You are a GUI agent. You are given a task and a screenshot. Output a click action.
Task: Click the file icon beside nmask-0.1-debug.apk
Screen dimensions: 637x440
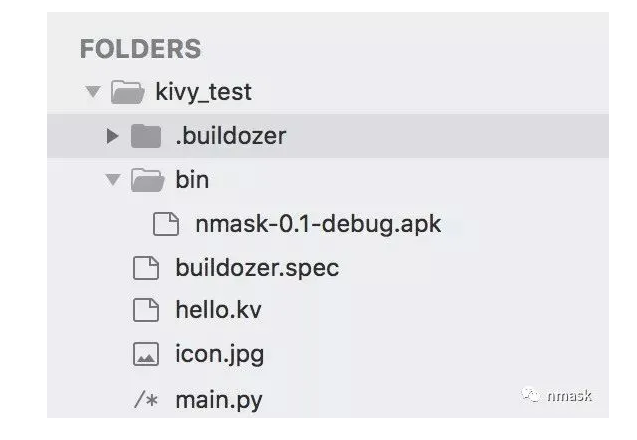(165, 224)
